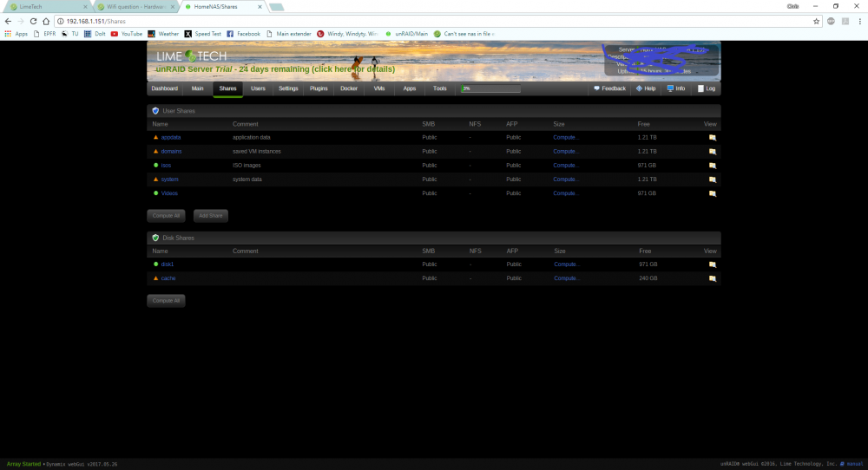Image resolution: width=868 pixels, height=470 pixels.
Task: Switch to the Wifi question browser tab
Action: pos(135,7)
